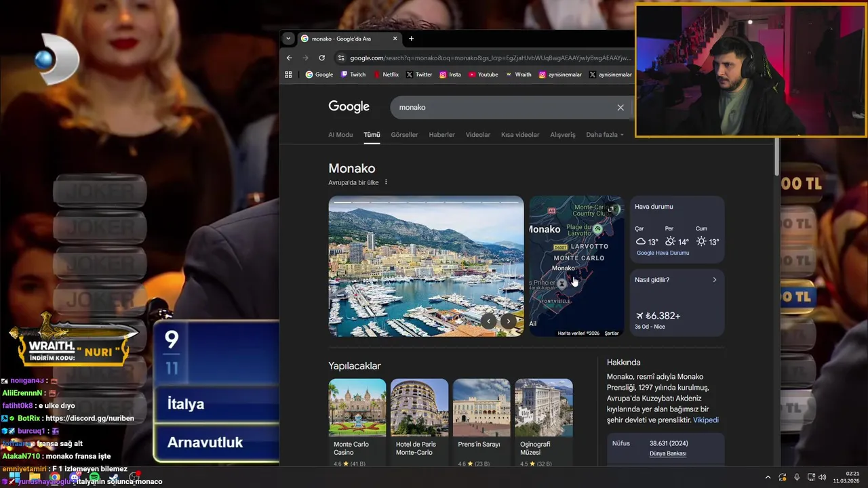Open the Oşinografi Müzesi card
The image size is (868, 488).
pyautogui.click(x=544, y=424)
